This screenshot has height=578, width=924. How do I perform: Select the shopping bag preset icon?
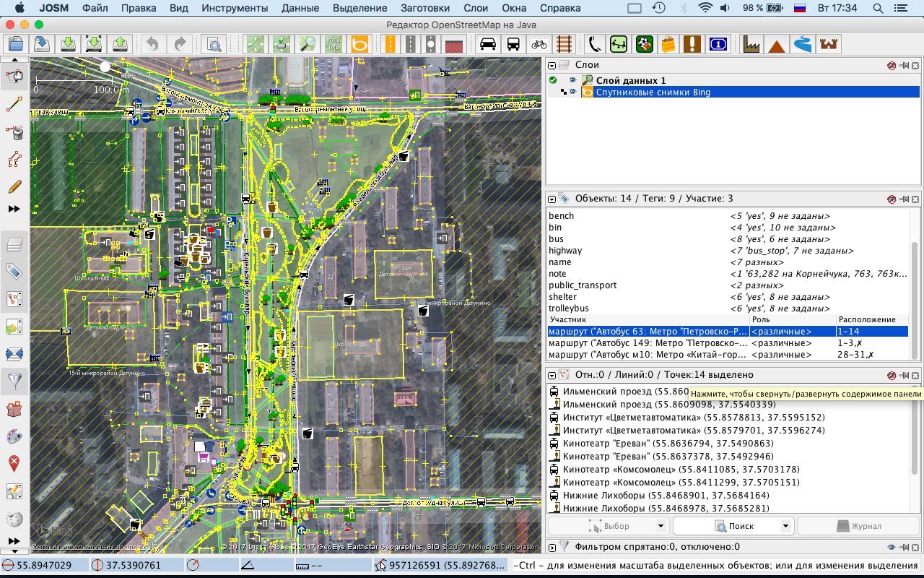click(668, 44)
